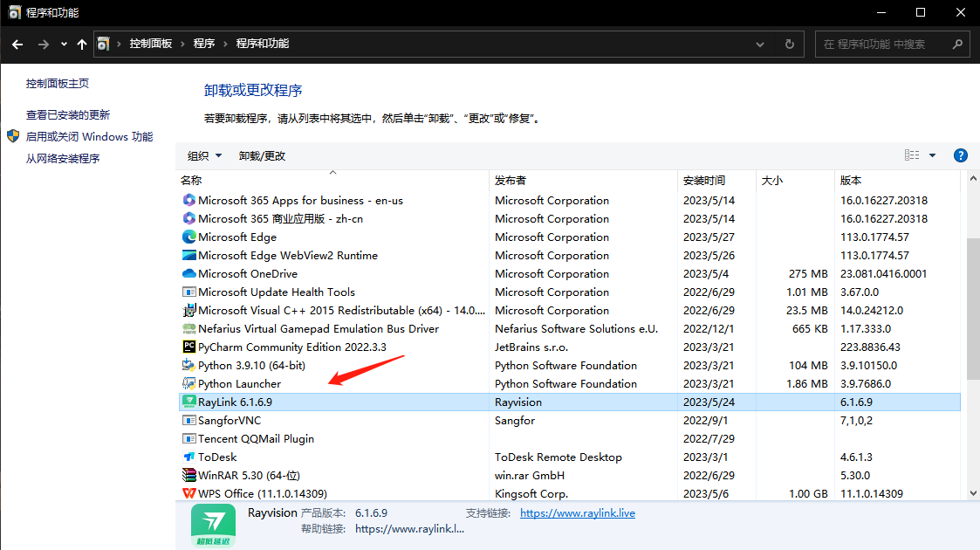
Task: Select the Python 3.9.10 (64-bit) icon
Action: pos(188,365)
